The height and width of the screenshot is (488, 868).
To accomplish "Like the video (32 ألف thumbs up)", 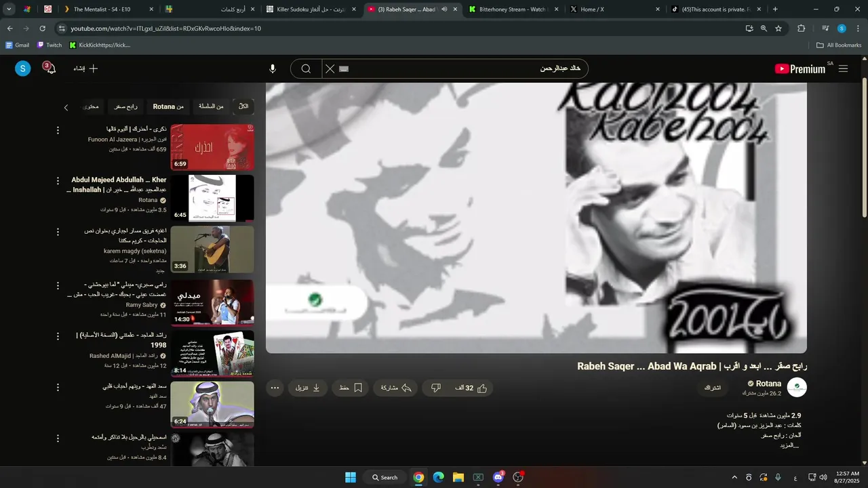I will tap(472, 388).
